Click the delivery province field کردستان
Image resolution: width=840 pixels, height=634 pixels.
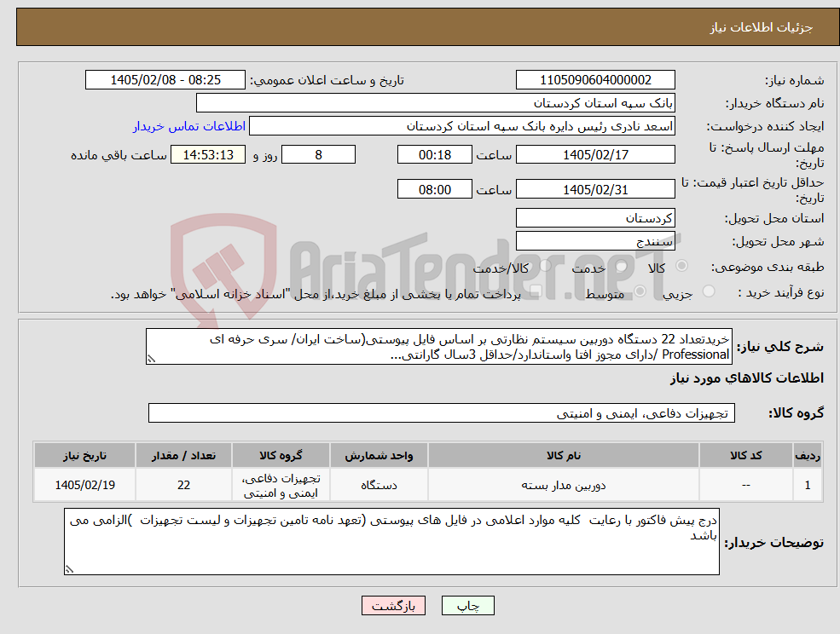coord(595,218)
